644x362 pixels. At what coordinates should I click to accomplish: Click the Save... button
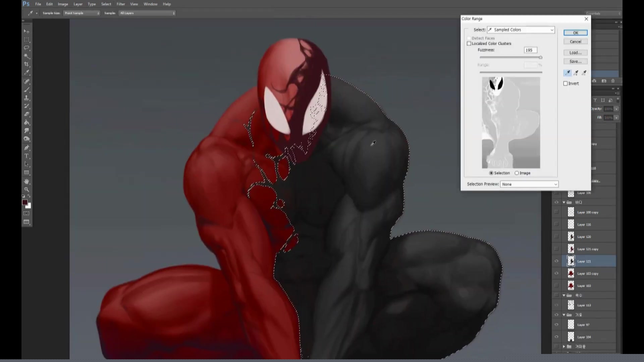pos(576,61)
